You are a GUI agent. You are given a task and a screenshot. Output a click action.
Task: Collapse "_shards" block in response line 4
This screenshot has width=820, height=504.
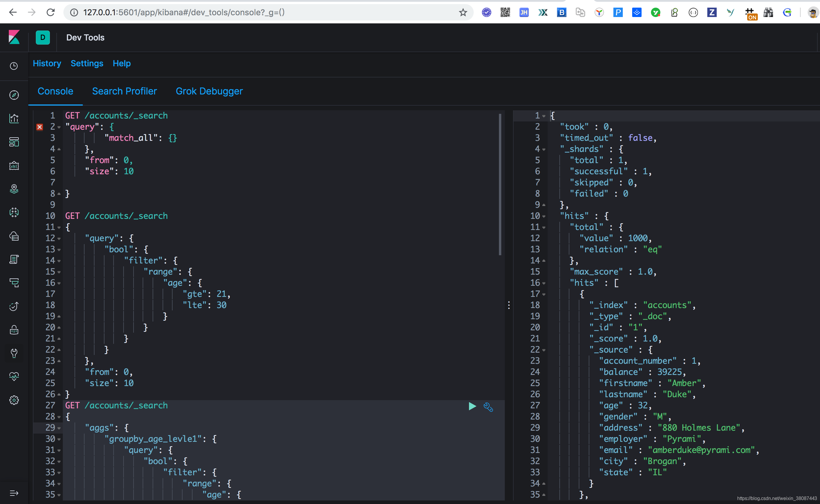tap(544, 149)
